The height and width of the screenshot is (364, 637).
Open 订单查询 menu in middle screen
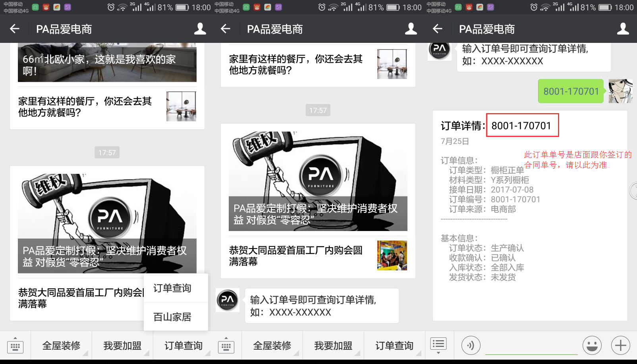tap(394, 346)
